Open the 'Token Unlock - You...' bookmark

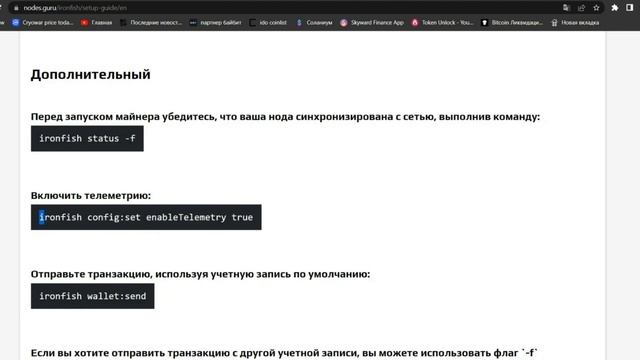click(x=442, y=22)
